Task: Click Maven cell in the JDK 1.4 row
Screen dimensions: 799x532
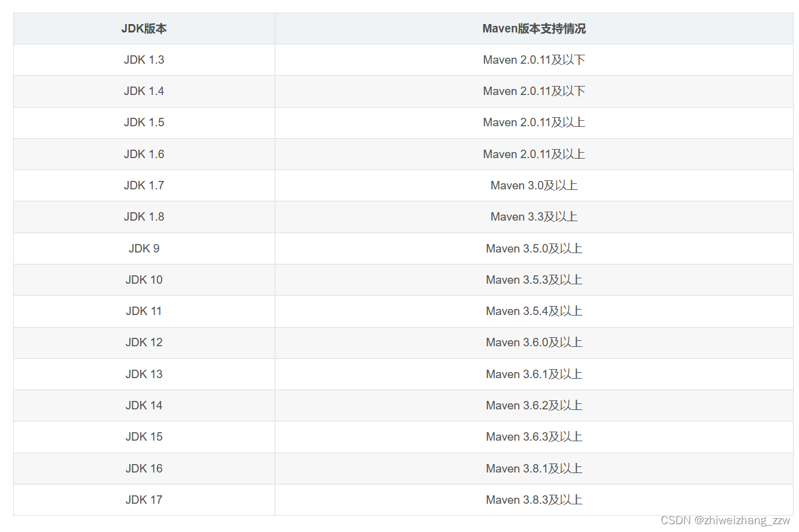Action: click(x=534, y=91)
